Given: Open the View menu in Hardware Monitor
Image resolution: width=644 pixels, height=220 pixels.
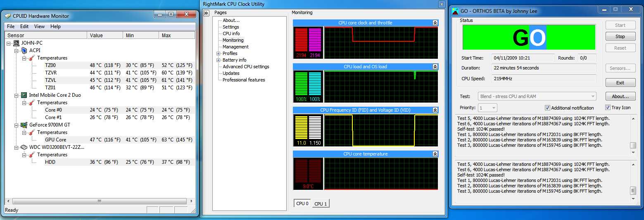Looking at the screenshot, I should click(39, 26).
